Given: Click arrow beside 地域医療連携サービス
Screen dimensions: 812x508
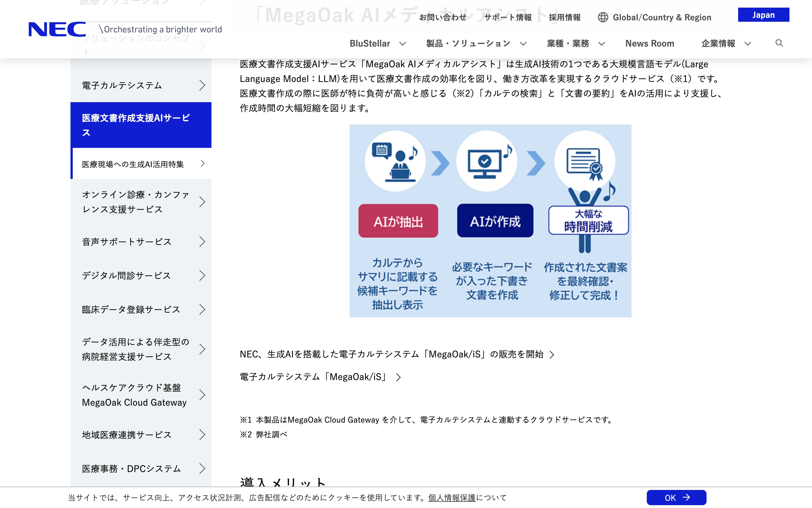Looking at the screenshot, I should [202, 435].
